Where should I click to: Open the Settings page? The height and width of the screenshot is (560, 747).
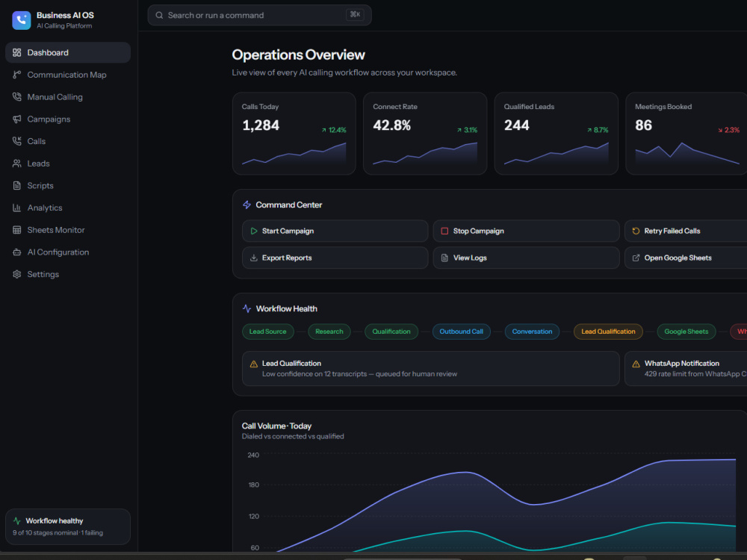[68, 274]
